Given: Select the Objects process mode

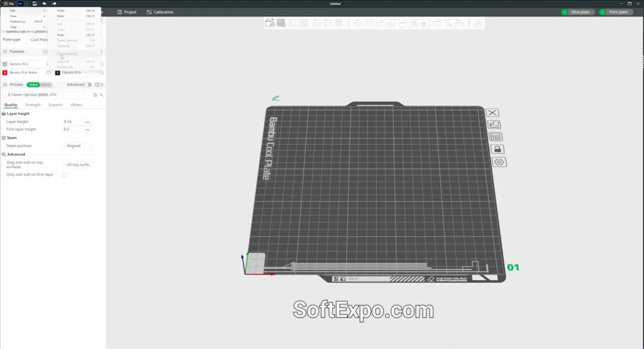Looking at the screenshot, I should click(46, 85).
